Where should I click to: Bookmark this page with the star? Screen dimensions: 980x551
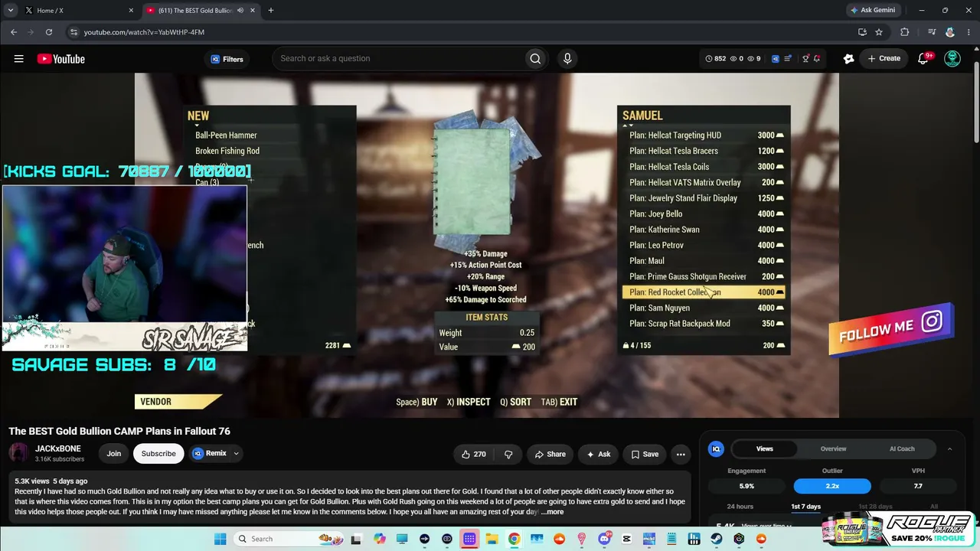click(x=879, y=32)
